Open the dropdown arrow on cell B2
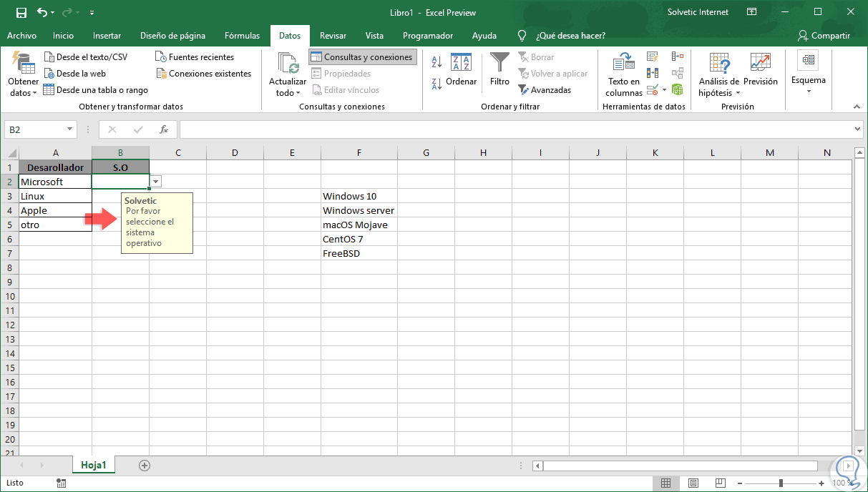The width and height of the screenshot is (868, 492). point(156,182)
